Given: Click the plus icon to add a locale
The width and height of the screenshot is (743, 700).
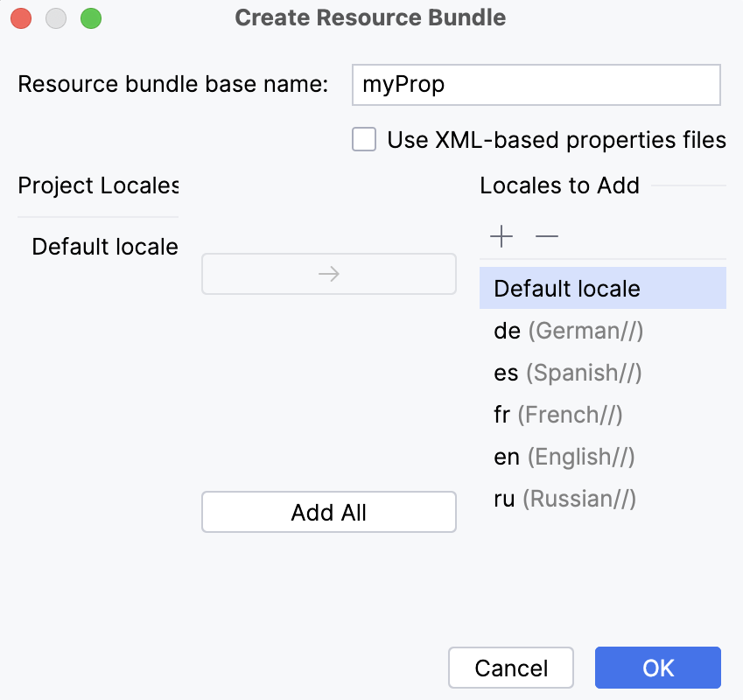Looking at the screenshot, I should (501, 236).
